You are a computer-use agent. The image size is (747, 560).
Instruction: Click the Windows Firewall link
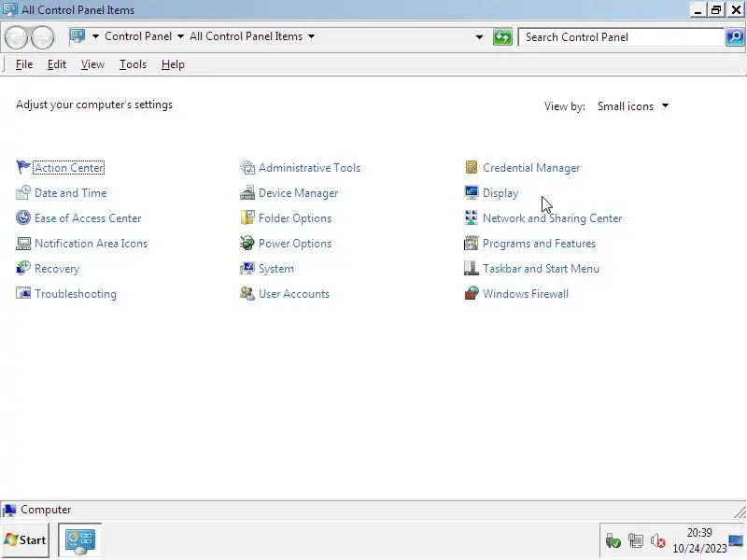[x=526, y=294]
